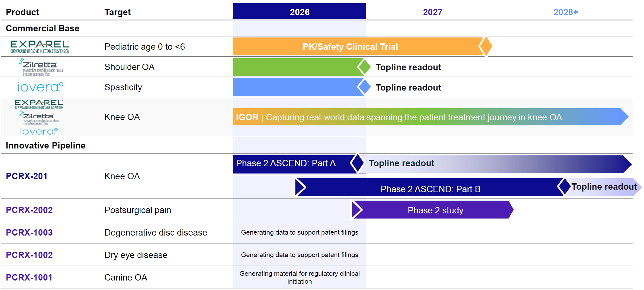Select the 'Canine OA' target text
Image resolution: width=644 pixels, height=290 pixels.
pyautogui.click(x=126, y=277)
